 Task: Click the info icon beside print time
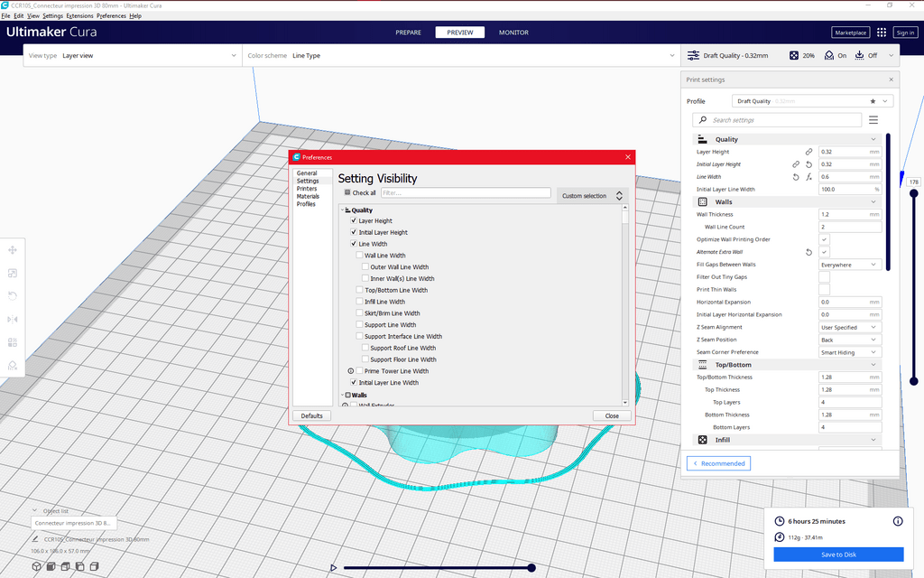[898, 521]
